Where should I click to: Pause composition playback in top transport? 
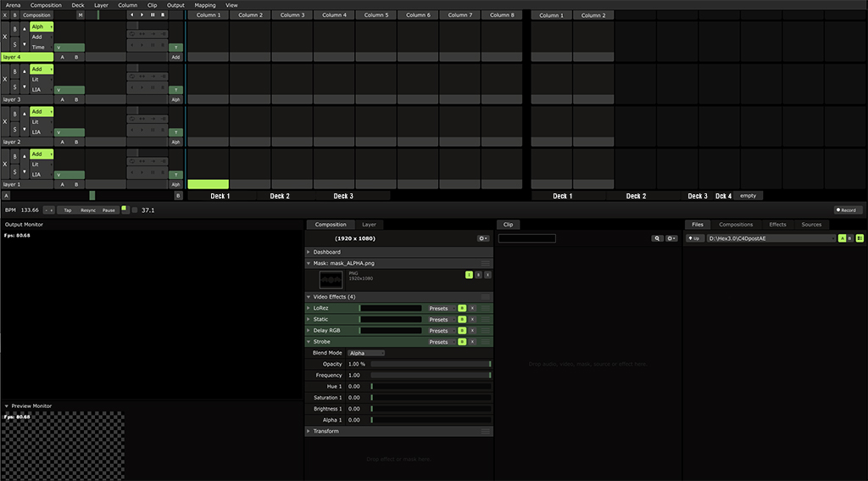tap(153, 15)
